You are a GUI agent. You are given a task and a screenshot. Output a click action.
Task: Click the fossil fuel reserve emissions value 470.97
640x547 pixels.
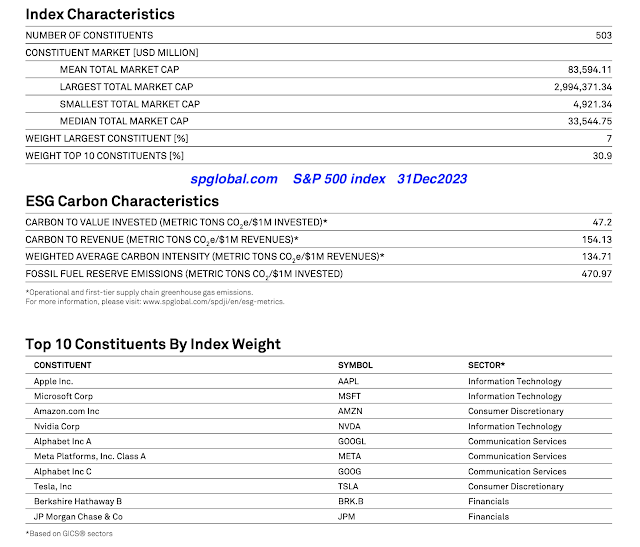[597, 273]
